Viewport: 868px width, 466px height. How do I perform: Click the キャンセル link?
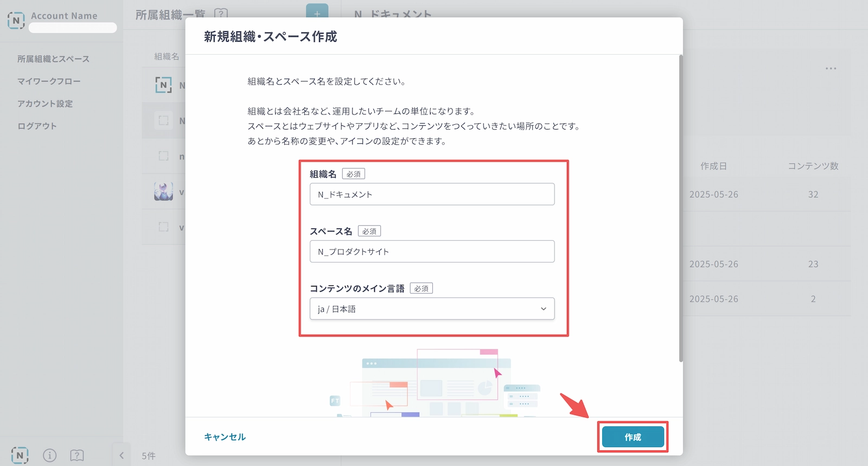(x=225, y=437)
